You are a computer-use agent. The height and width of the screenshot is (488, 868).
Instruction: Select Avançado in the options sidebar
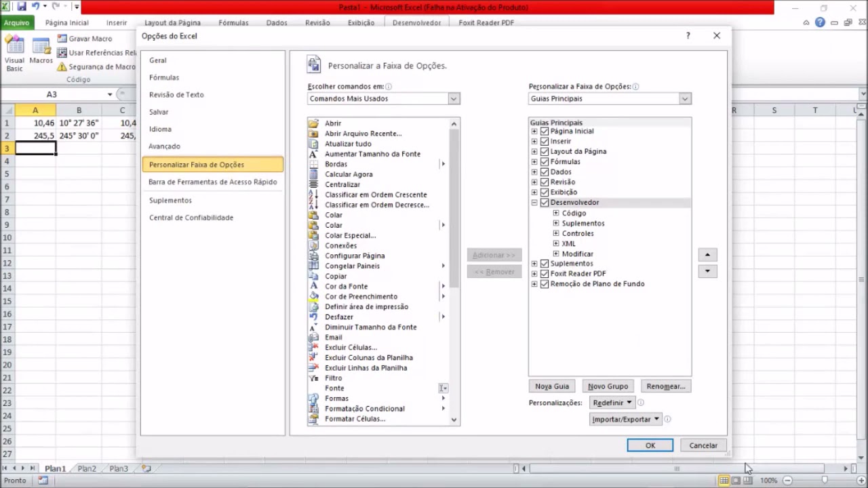pyautogui.click(x=212, y=146)
